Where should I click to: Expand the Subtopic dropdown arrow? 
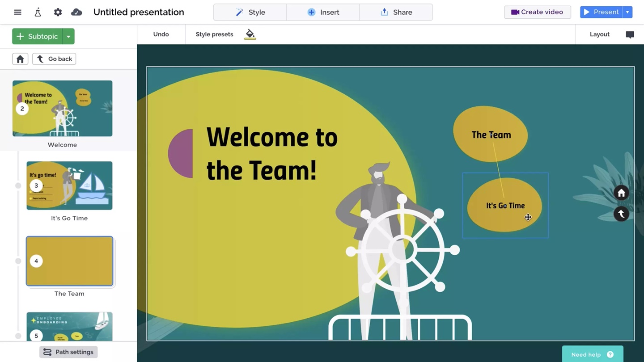(x=68, y=36)
